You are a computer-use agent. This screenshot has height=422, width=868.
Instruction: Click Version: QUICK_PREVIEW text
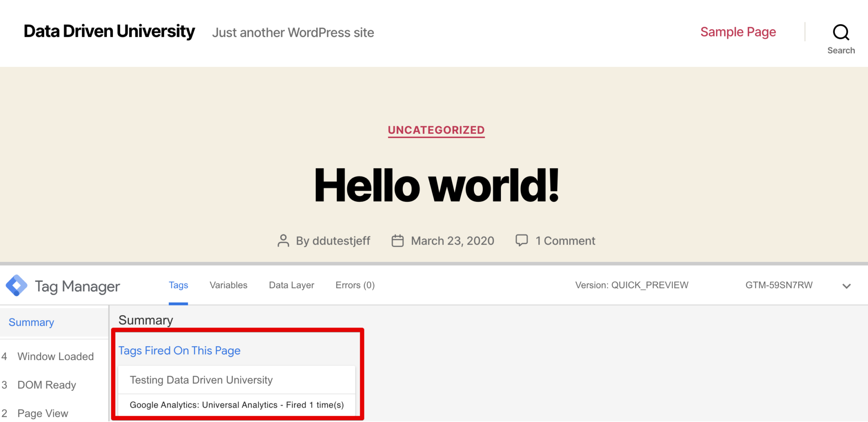[632, 285]
